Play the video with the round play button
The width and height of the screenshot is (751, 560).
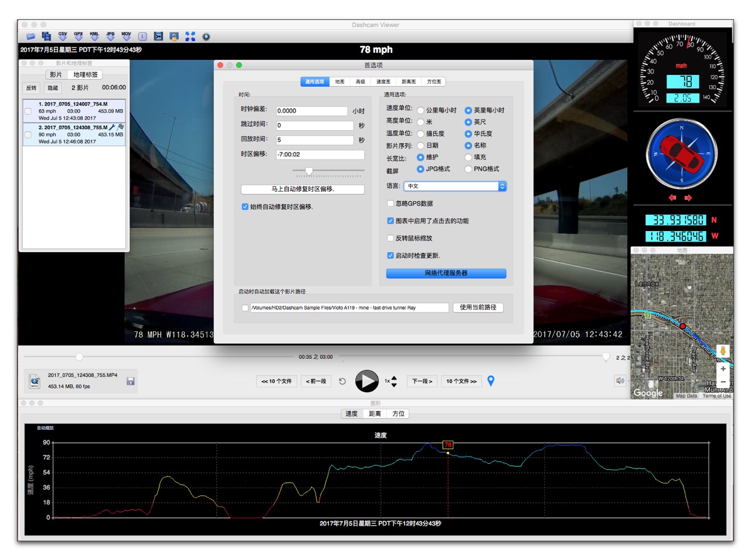[x=366, y=381]
